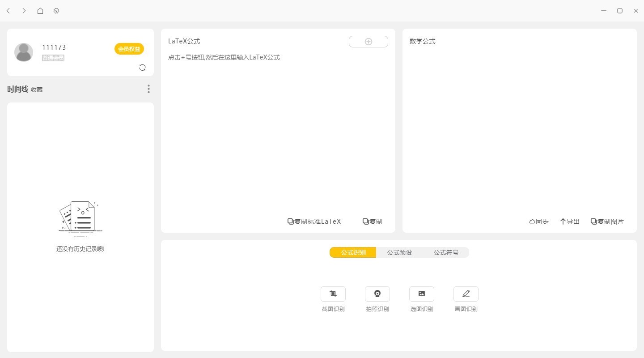Navigate back with left arrow
This screenshot has width=644, height=358.
[8, 11]
